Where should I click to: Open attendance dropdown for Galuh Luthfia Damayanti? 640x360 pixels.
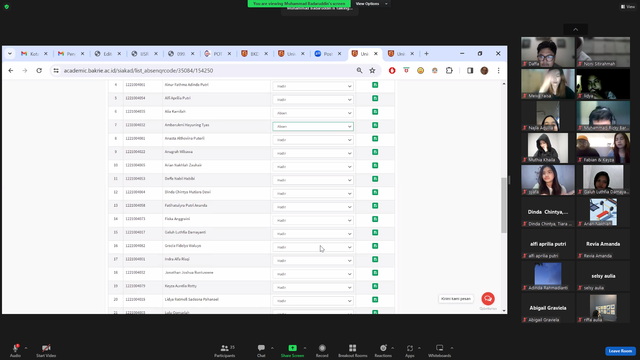point(313,234)
